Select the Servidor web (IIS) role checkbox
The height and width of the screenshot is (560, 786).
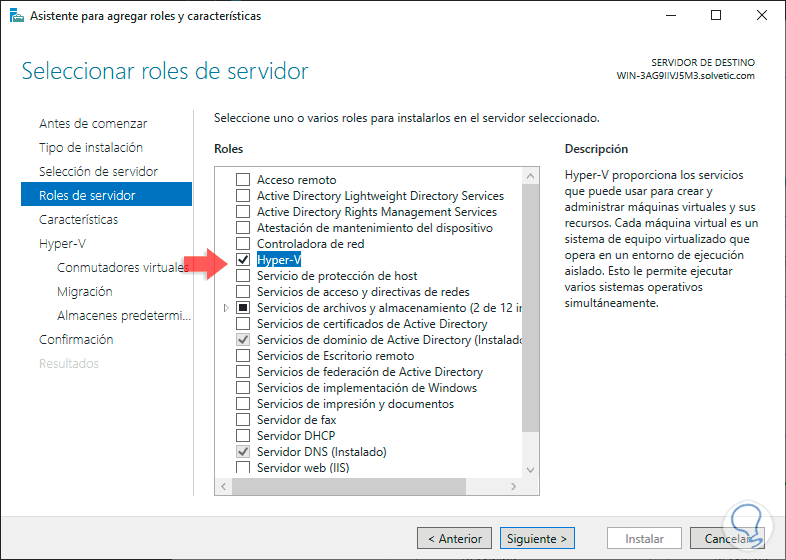(242, 467)
